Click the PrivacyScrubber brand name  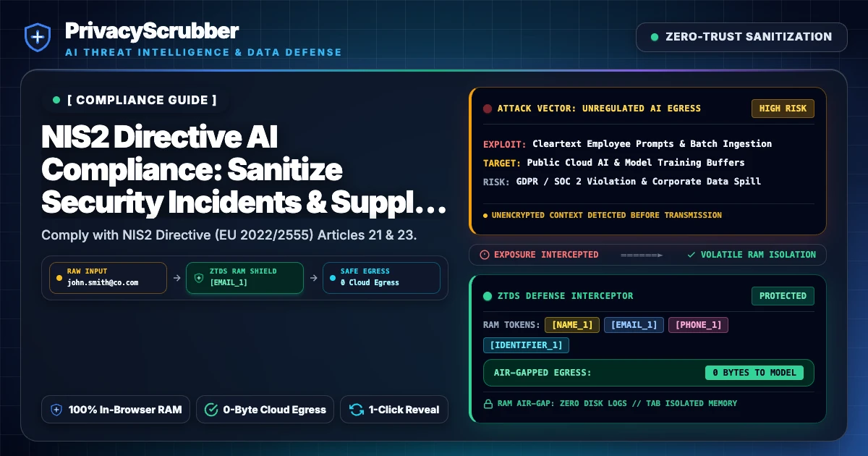pos(151,30)
